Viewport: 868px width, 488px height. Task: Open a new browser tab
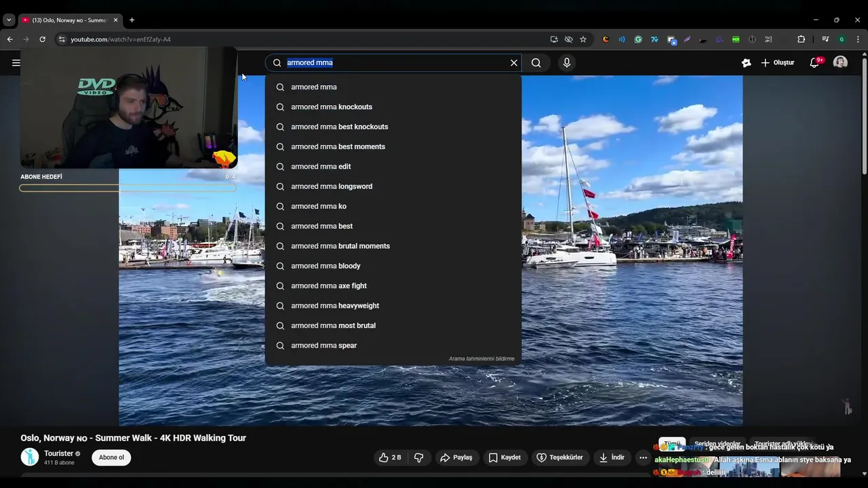tap(132, 20)
